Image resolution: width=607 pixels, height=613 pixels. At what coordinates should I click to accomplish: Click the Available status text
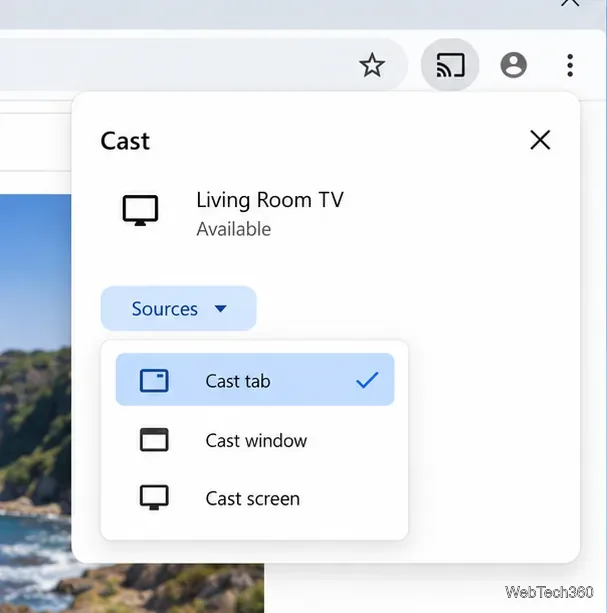(233, 229)
